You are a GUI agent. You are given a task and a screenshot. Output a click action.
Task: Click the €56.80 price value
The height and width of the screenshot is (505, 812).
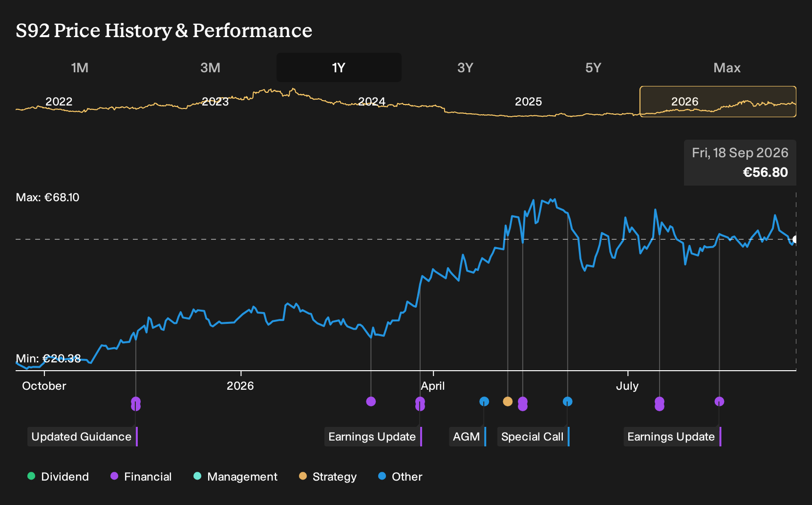[765, 172]
